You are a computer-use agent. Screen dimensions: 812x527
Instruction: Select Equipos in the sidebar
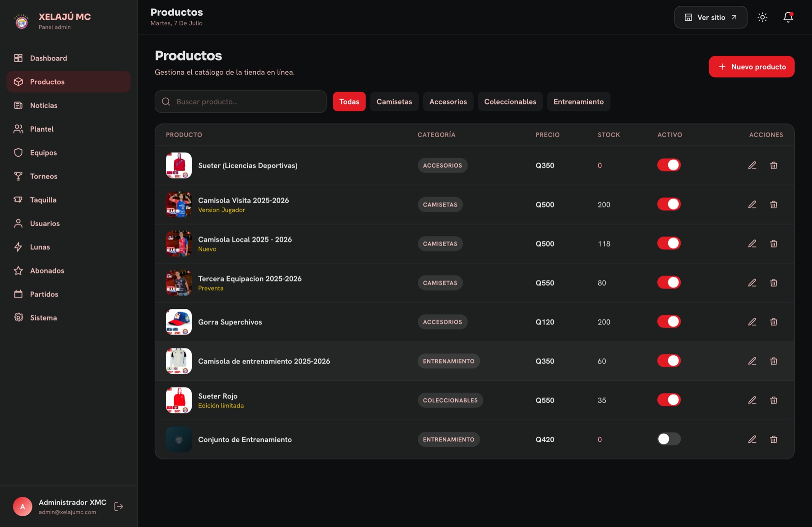[69, 152]
